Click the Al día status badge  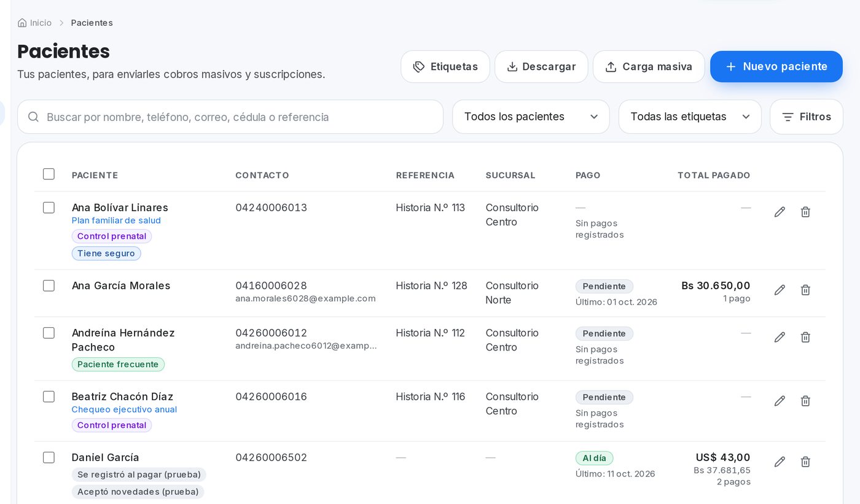point(594,458)
